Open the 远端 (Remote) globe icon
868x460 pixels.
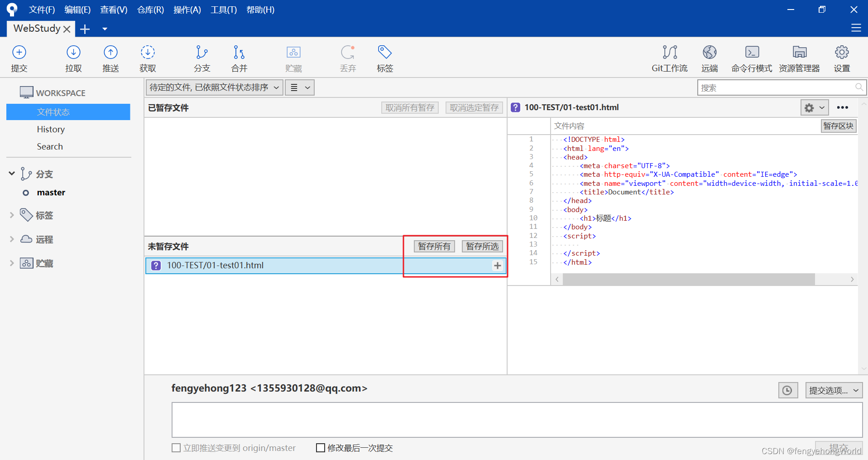[710, 58]
